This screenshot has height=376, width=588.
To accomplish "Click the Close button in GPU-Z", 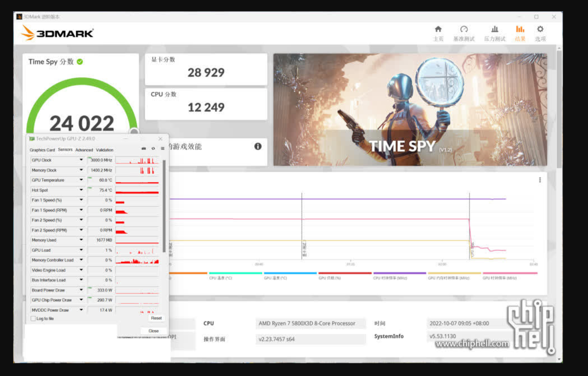I will click(x=154, y=331).
